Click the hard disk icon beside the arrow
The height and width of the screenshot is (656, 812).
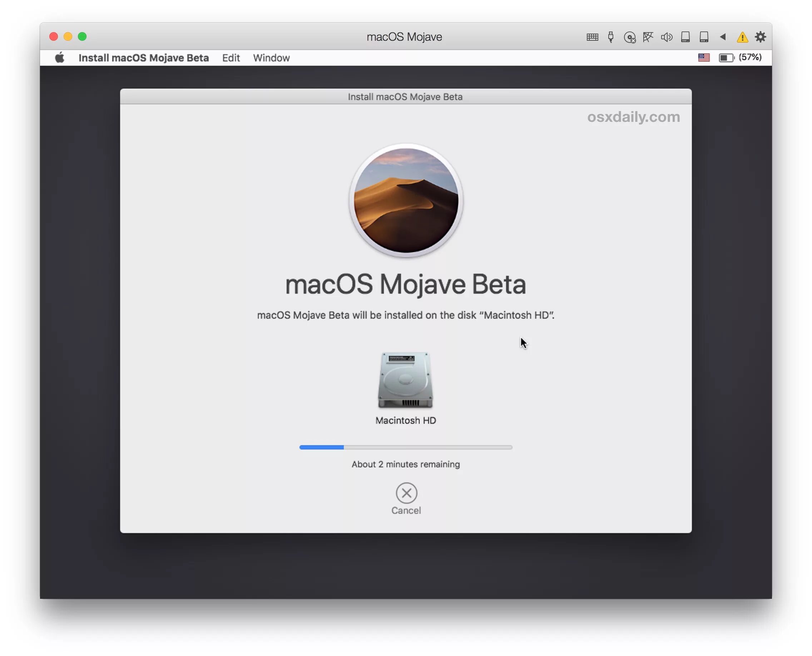click(x=704, y=37)
